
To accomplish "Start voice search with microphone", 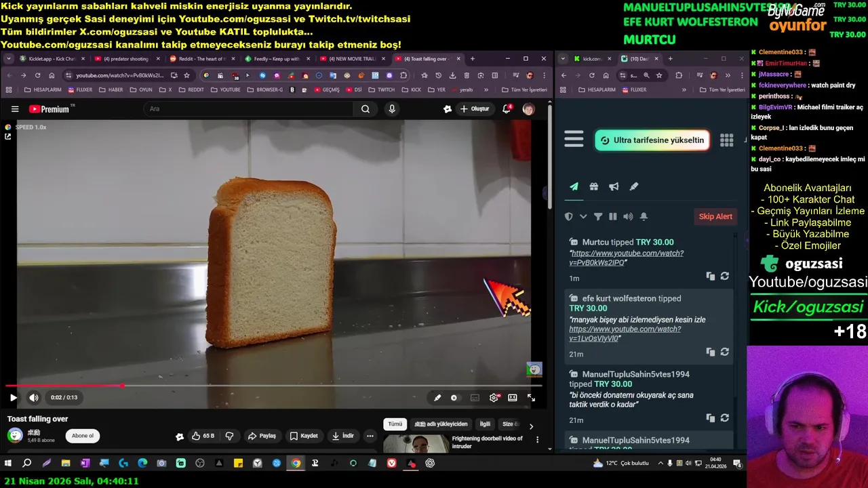I will 392,109.
